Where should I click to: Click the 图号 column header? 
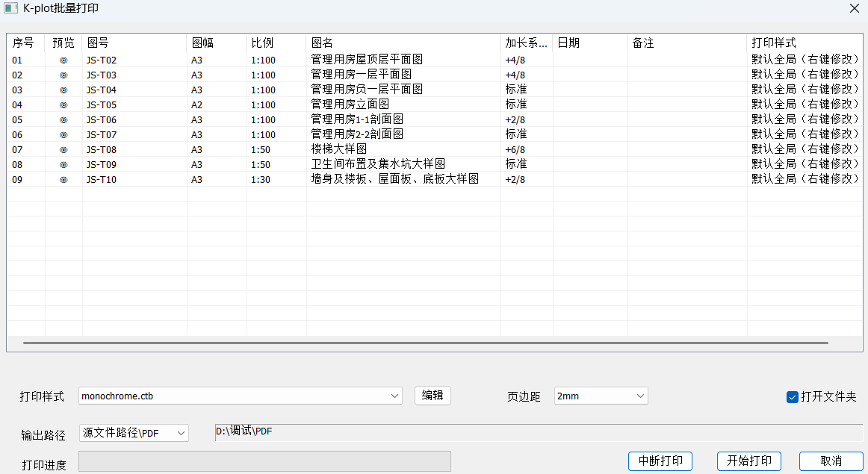(x=134, y=43)
